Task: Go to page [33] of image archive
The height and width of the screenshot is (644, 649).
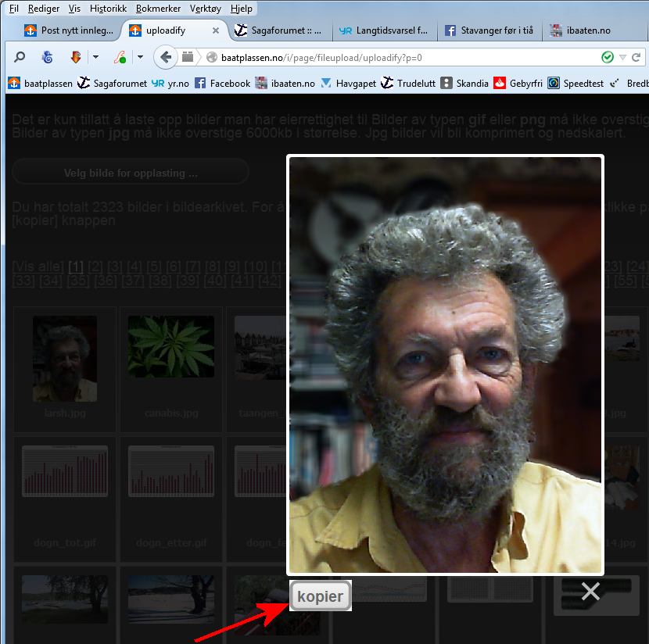Action: click(x=23, y=281)
